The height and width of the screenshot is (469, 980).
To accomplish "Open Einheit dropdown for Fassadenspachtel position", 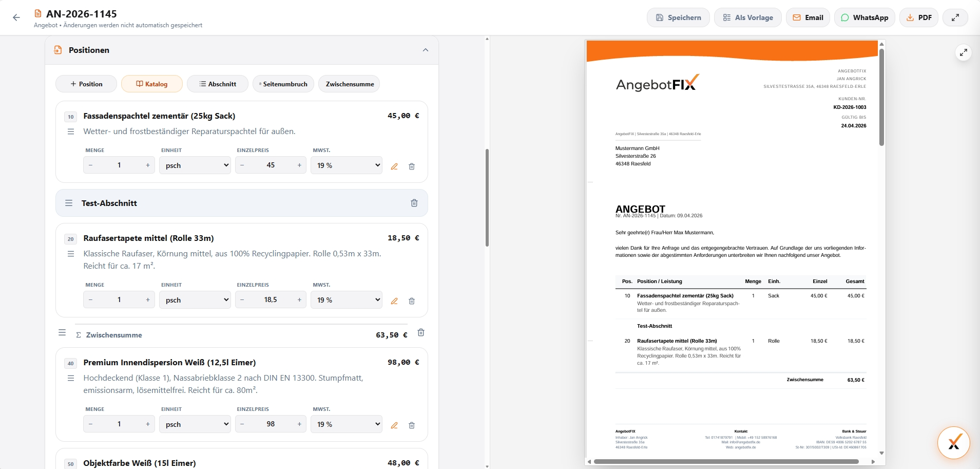I will coord(195,165).
